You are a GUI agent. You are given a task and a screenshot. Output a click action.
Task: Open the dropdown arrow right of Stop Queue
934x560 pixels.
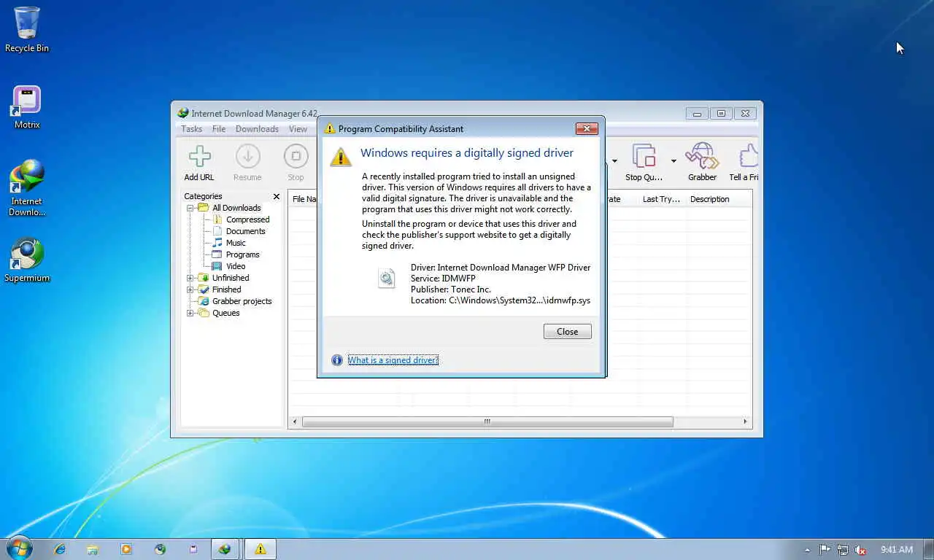(674, 161)
